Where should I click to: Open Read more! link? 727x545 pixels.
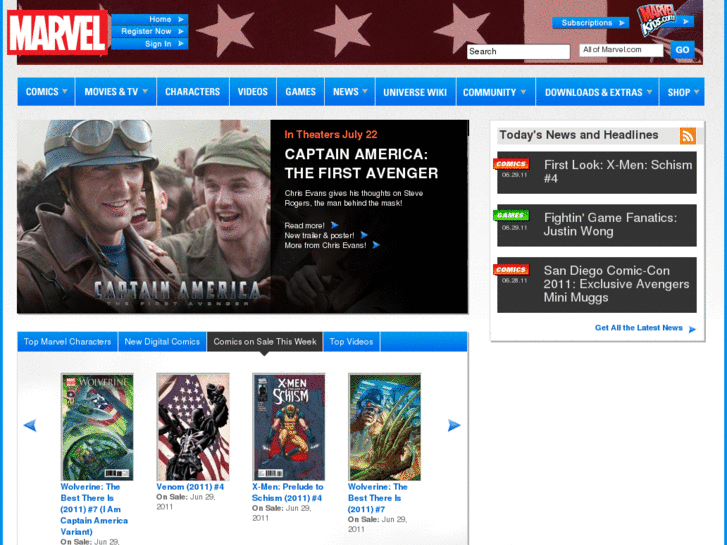click(305, 226)
